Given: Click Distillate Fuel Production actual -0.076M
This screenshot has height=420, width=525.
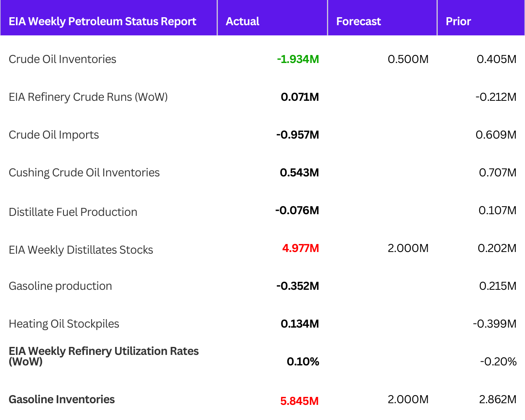Looking at the screenshot, I should click(297, 210).
